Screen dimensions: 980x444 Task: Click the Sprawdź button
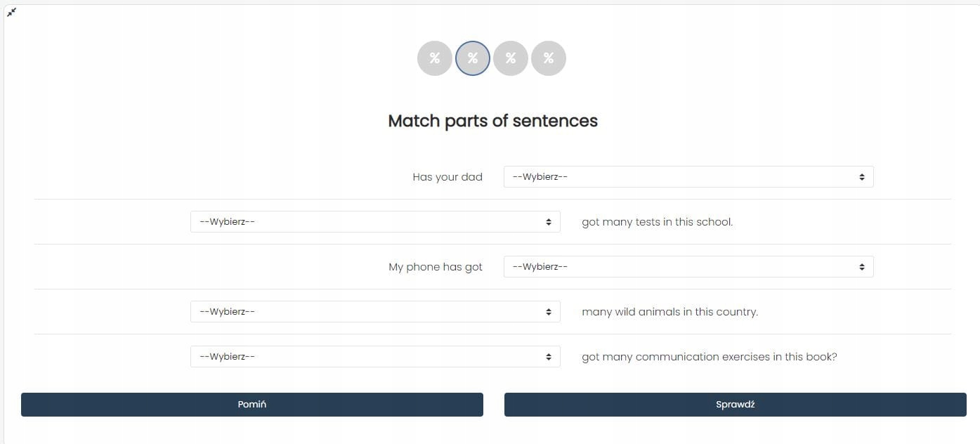coord(735,405)
